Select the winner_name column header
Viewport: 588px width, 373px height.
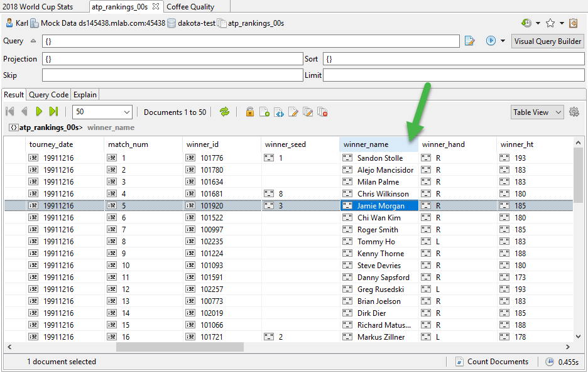pyautogui.click(x=371, y=144)
